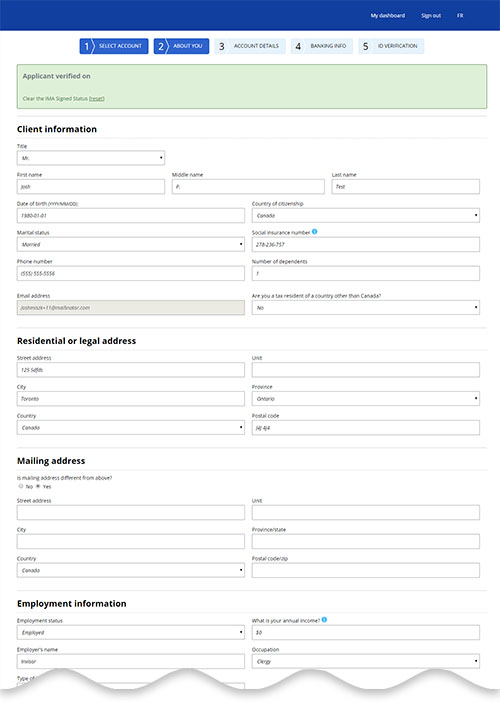Click the residential Postal code field
Image resolution: width=500 pixels, height=702 pixels.
point(366,428)
